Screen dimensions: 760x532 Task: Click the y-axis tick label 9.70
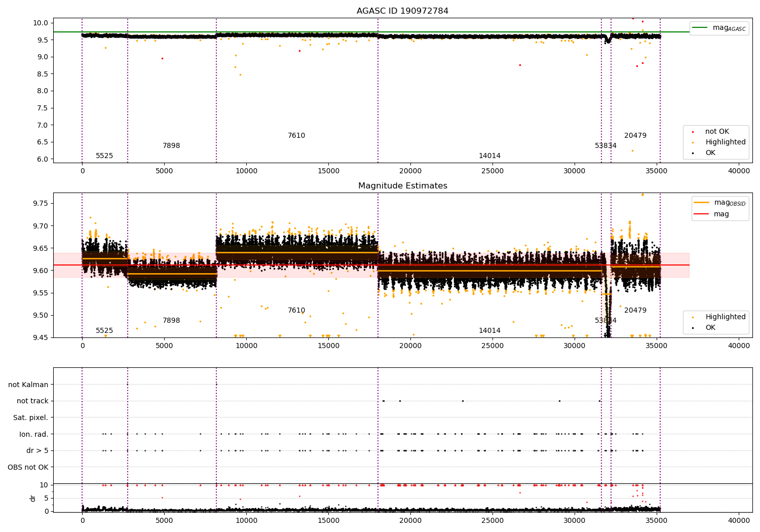41,226
